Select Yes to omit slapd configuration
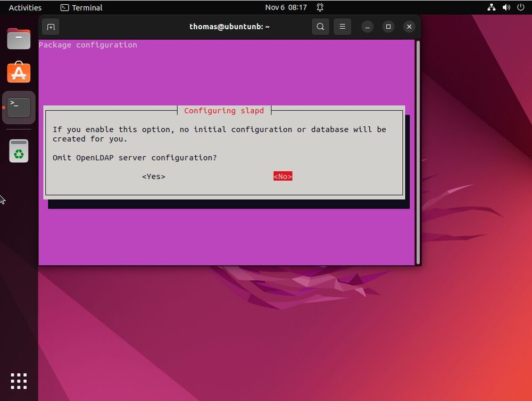The width and height of the screenshot is (532, 401). coord(154,176)
